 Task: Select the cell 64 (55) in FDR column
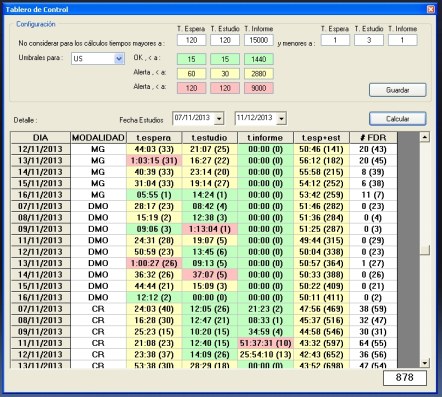point(373,343)
